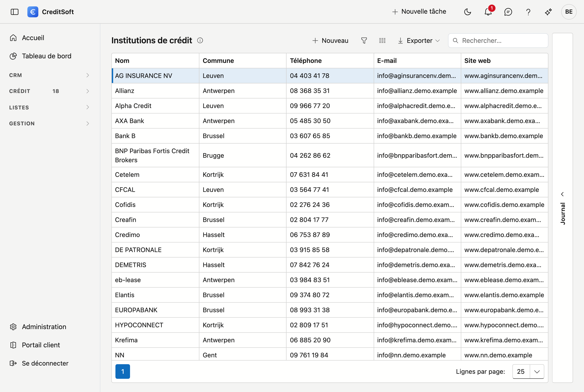Click the Gent commune cell

[242, 354]
